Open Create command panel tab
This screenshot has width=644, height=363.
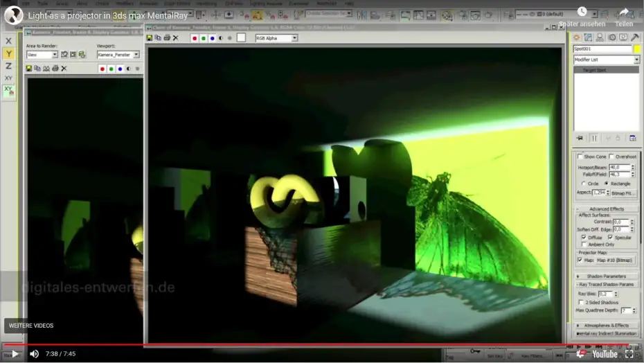point(577,37)
